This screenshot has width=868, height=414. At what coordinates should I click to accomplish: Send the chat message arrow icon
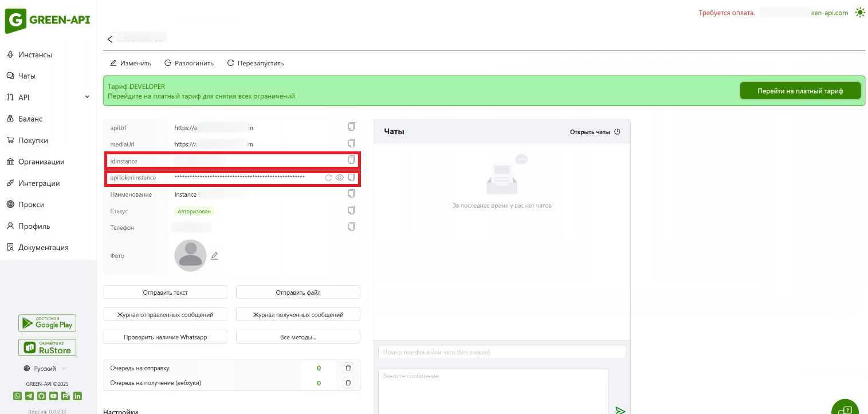click(x=620, y=410)
